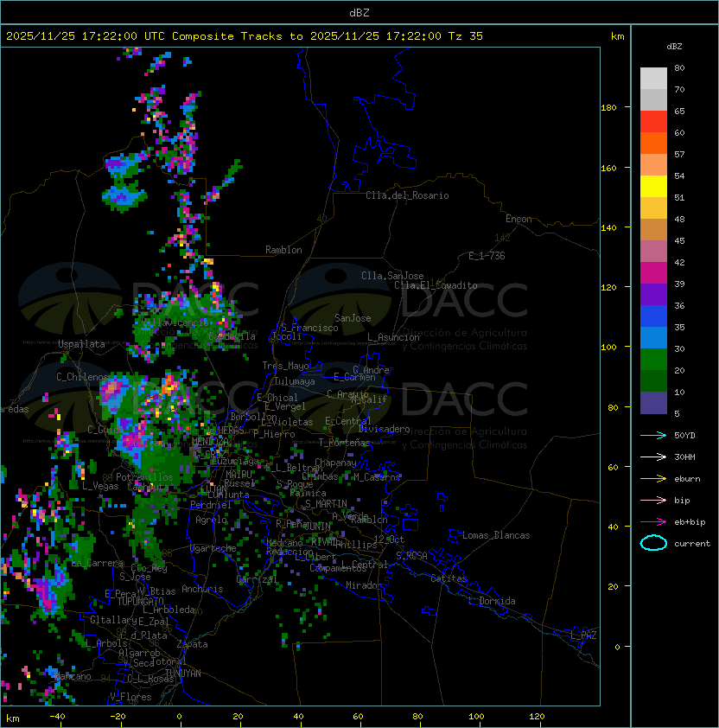Click the 'TUNUYAN' place label
Image resolution: width=719 pixels, height=728 pixels.
pos(183,674)
